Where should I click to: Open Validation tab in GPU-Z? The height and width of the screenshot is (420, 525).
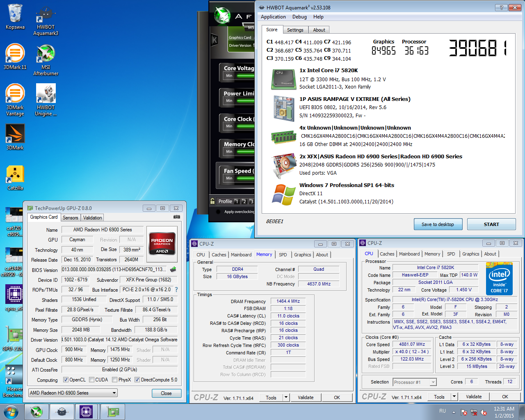93,218
